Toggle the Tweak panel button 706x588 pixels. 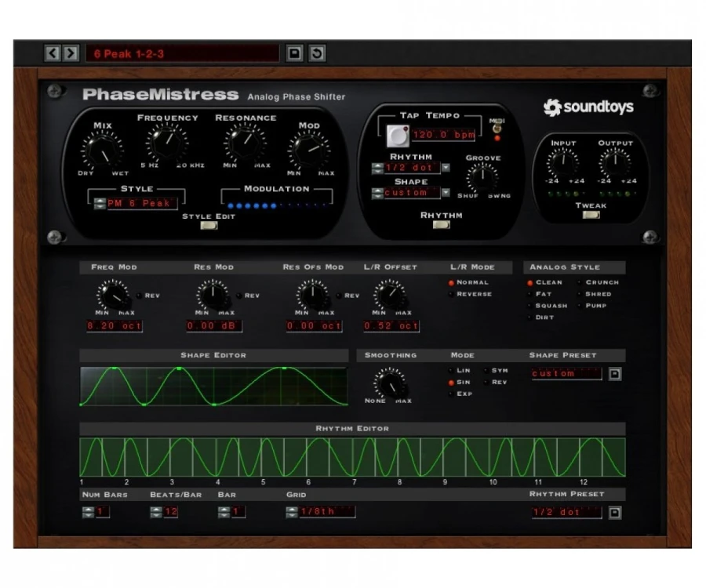pyautogui.click(x=591, y=215)
